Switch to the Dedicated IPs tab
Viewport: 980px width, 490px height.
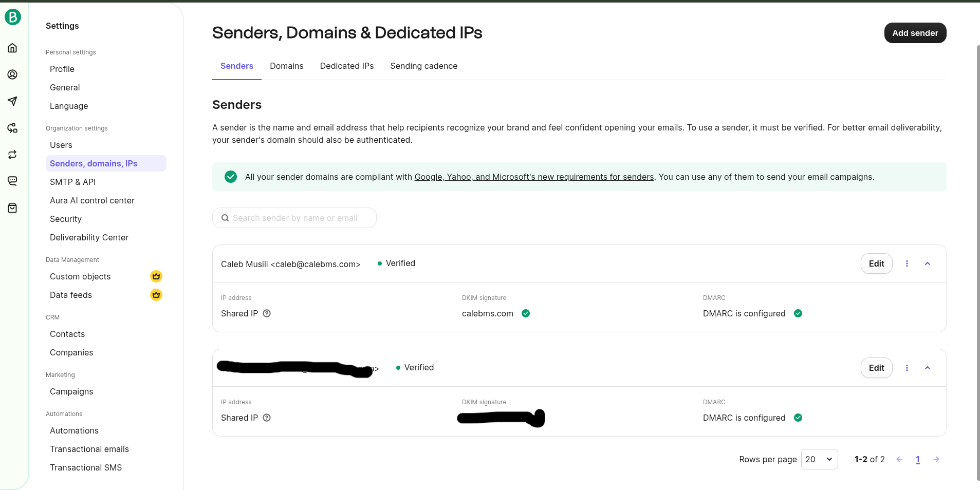pyautogui.click(x=347, y=66)
